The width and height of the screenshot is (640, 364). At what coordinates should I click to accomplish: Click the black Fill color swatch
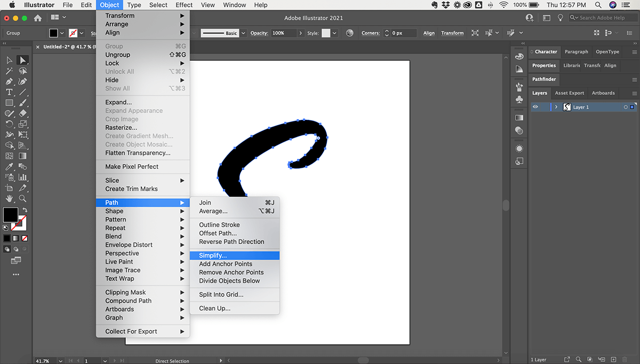[x=10, y=215]
